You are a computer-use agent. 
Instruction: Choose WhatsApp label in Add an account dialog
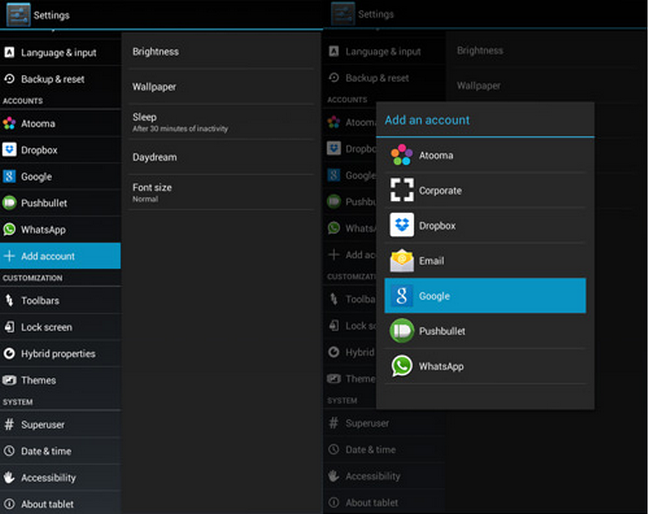pos(441,366)
